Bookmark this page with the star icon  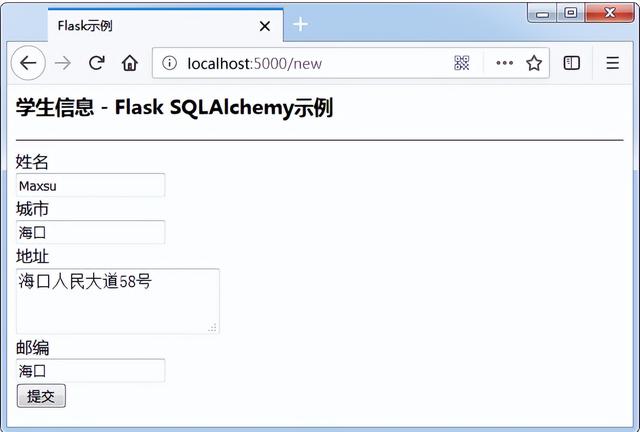click(x=534, y=63)
